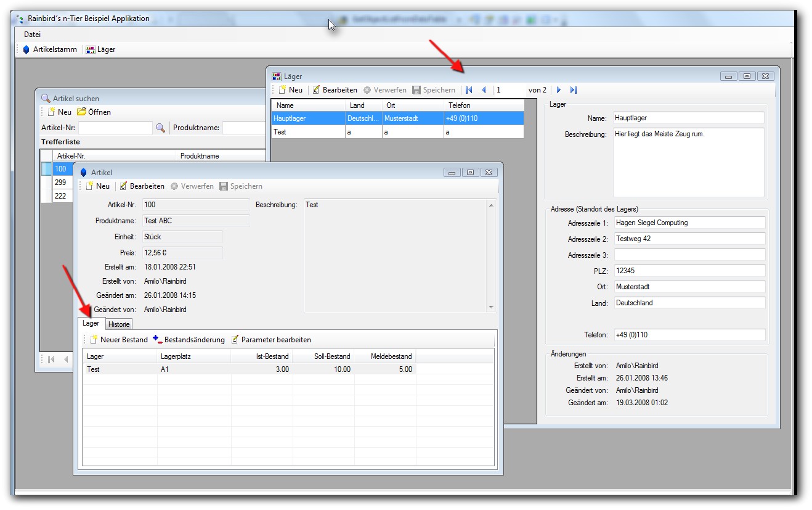Viewport: 812px width, 510px height.
Task: Click Neu in the Läger window toolbar
Action: [290, 90]
